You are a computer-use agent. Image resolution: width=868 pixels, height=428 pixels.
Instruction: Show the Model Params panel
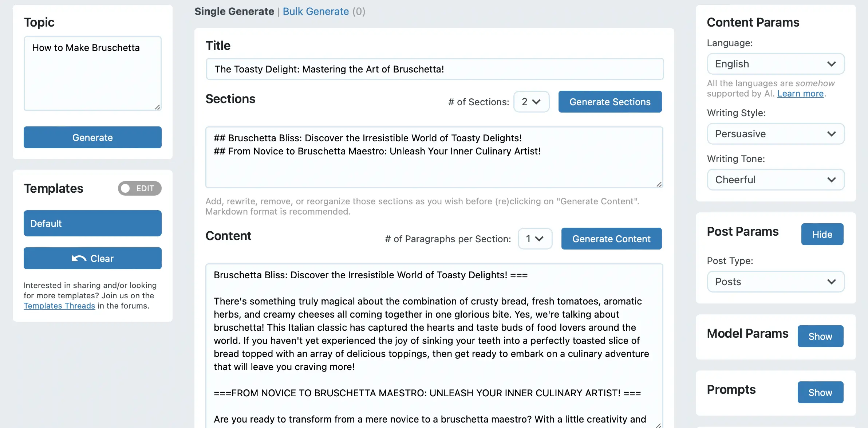click(x=820, y=336)
